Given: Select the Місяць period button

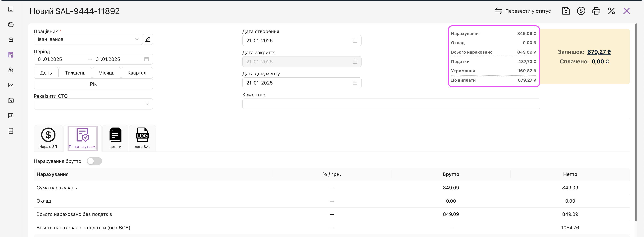Looking at the screenshot, I should coord(106,73).
